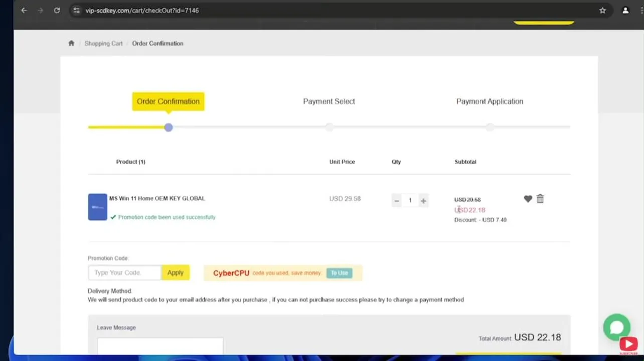Select the Order Confirmation step label

tap(168, 101)
